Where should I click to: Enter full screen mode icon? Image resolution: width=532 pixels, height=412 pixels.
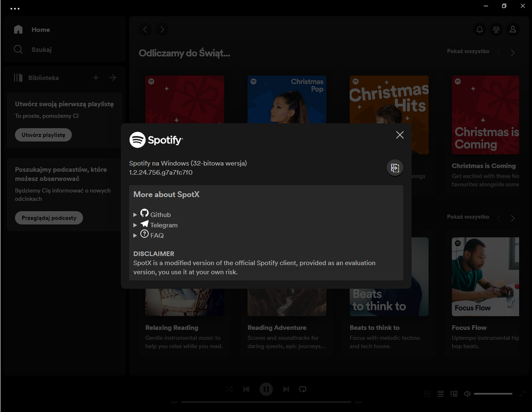click(x=522, y=393)
